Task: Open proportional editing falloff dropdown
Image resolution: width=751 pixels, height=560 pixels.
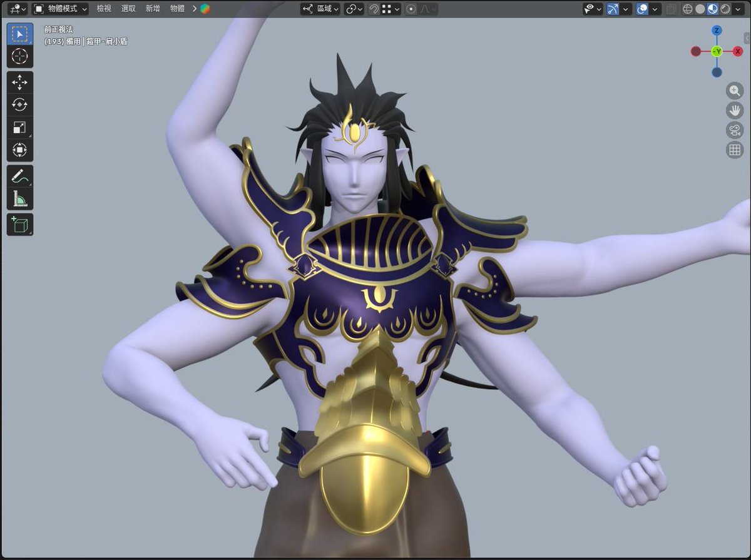Action: point(428,9)
